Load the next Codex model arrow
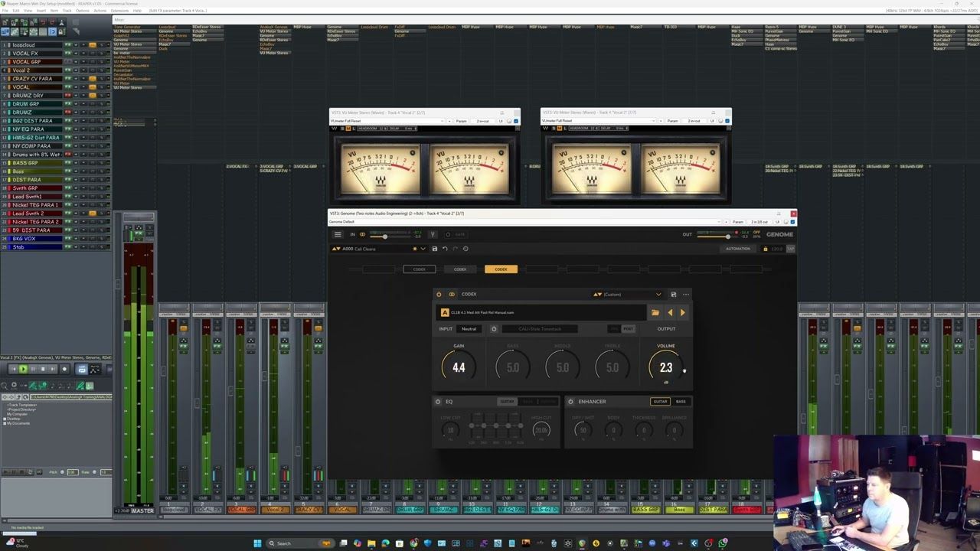The height and width of the screenshot is (551, 980). [x=683, y=312]
